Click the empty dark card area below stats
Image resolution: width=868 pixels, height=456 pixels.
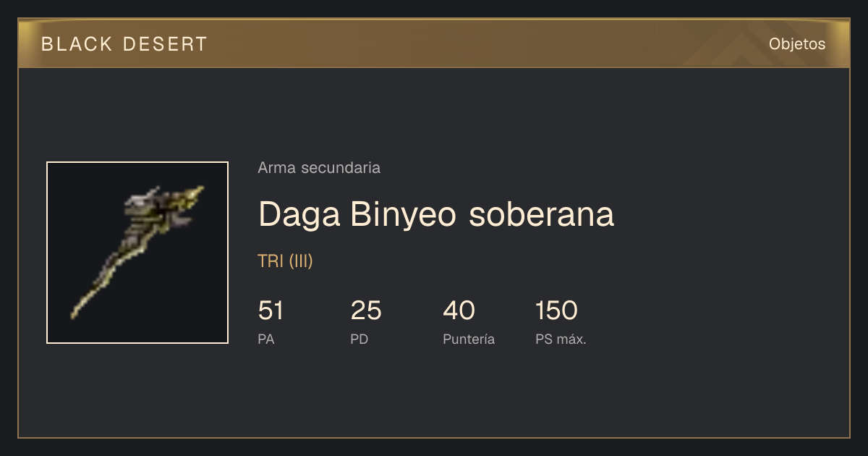(x=434, y=394)
